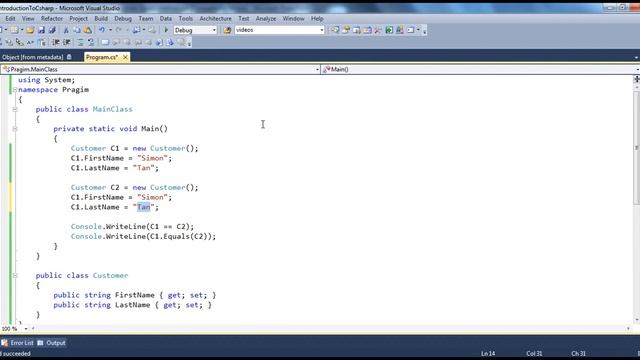Open a file with the folder icon

[x=30, y=30]
